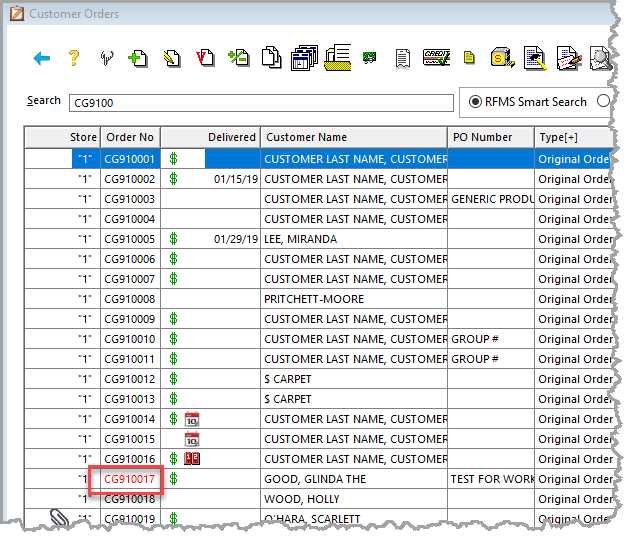
Task: Select order number CG910018
Action: (130, 499)
